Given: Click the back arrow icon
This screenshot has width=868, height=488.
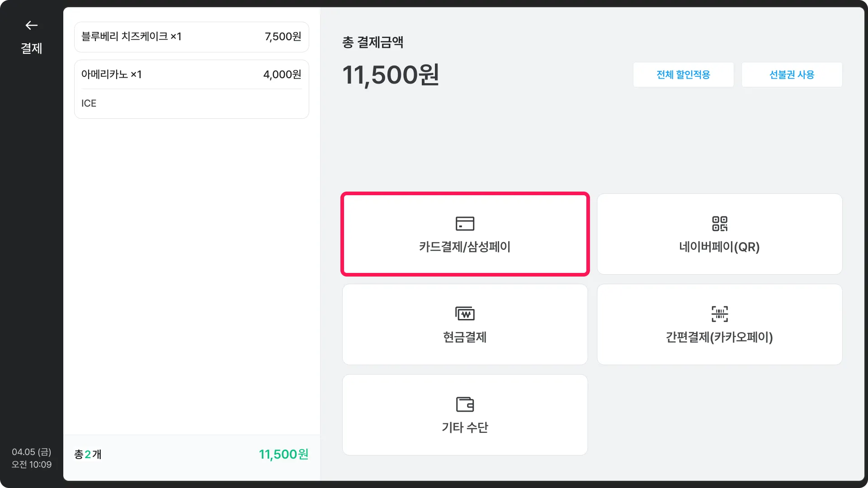Looking at the screenshot, I should point(31,25).
